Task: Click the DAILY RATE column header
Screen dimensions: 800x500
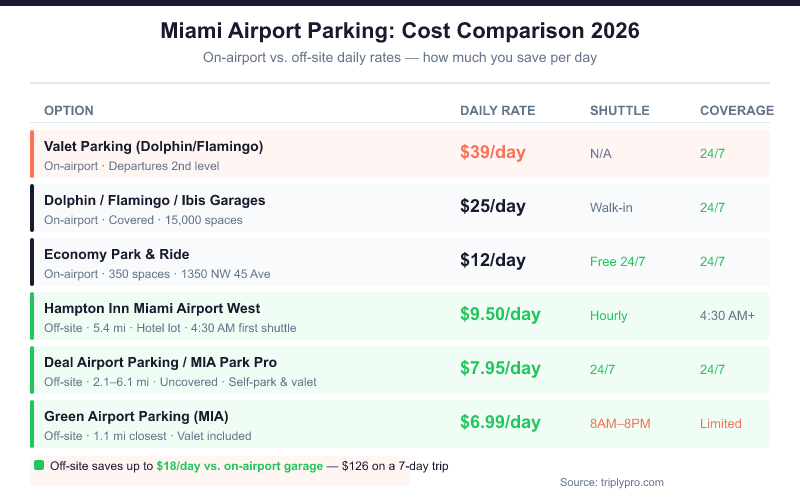Action: [497, 110]
